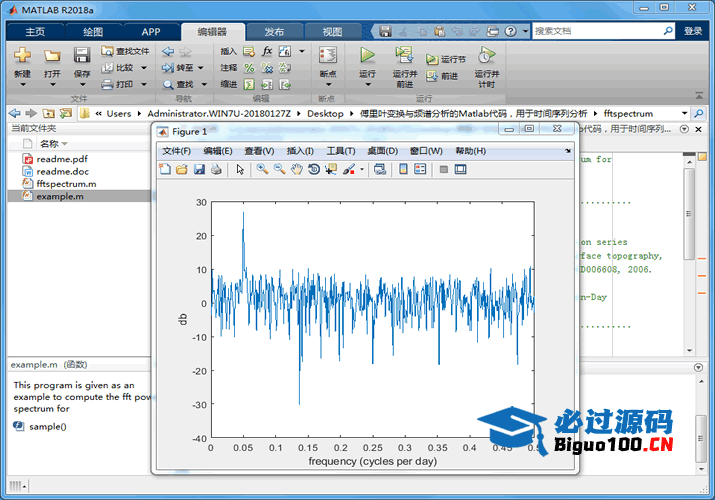Click the Find Files button
Screen dimensions: 715x500
(x=125, y=51)
